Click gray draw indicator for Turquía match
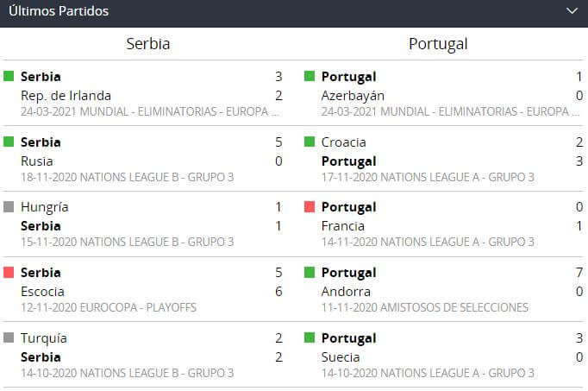Image resolution: width=588 pixels, height=391 pixels. coord(9,338)
